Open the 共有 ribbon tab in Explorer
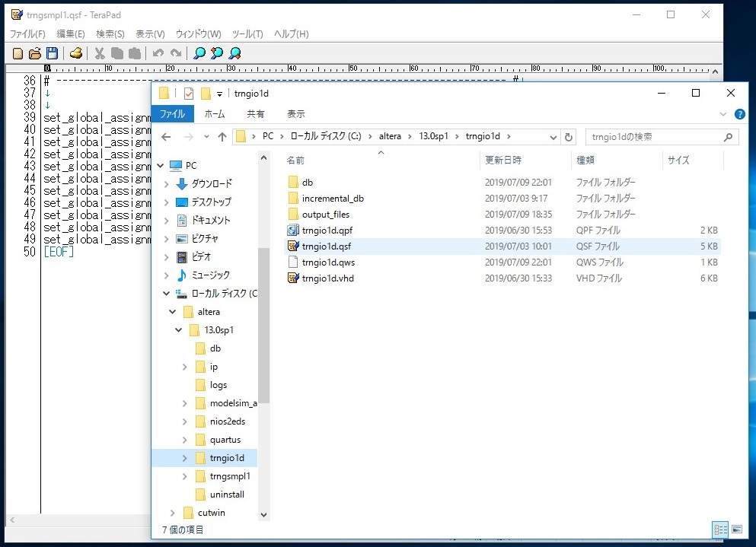The width and height of the screenshot is (756, 547). click(256, 114)
